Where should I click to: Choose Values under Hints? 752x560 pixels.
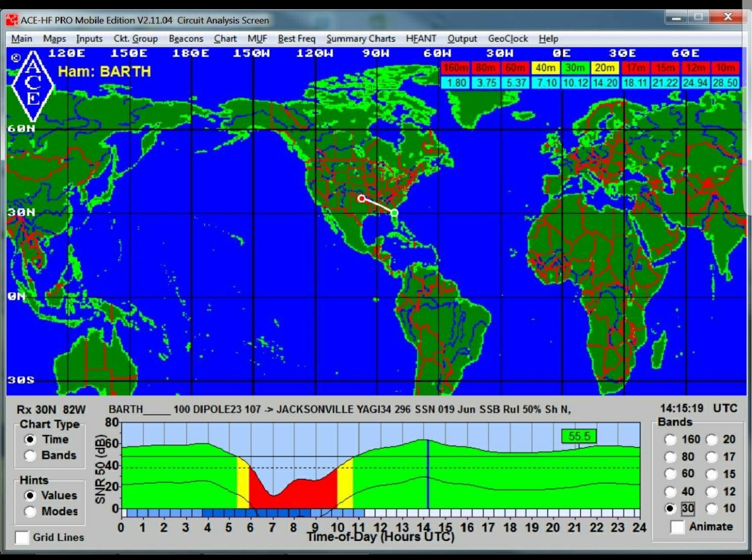[30, 495]
